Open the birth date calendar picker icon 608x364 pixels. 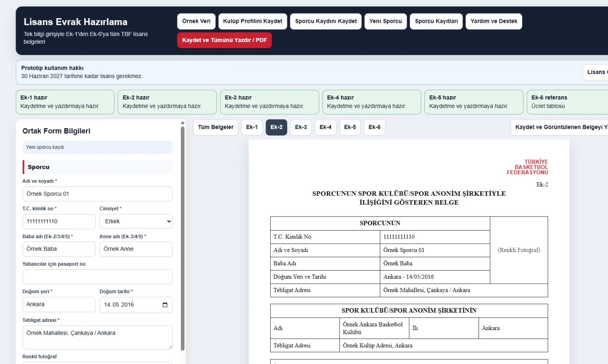[x=165, y=305]
